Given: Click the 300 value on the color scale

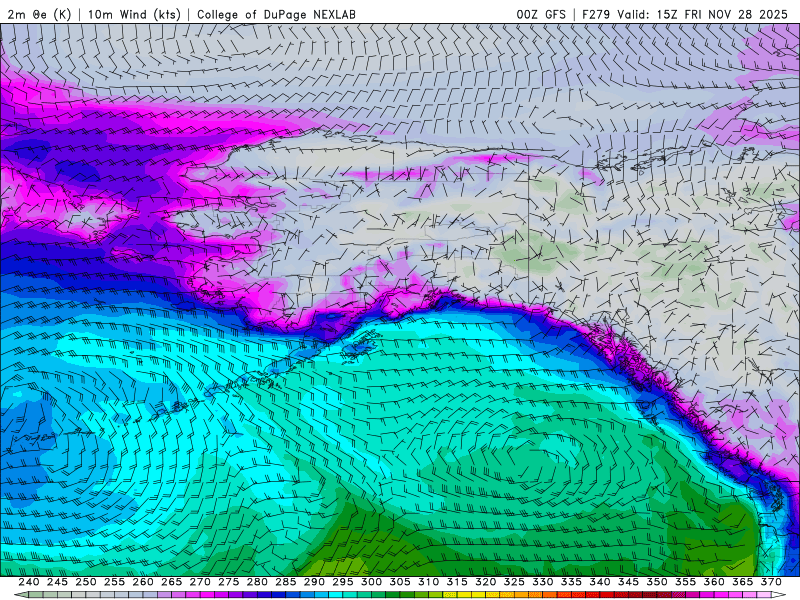Looking at the screenshot, I should [x=371, y=582].
